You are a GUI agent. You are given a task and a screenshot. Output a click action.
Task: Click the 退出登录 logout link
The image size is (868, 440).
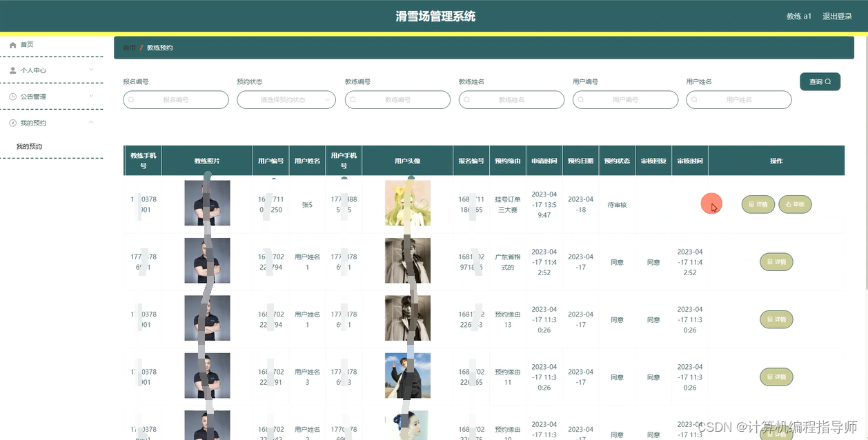pos(836,16)
